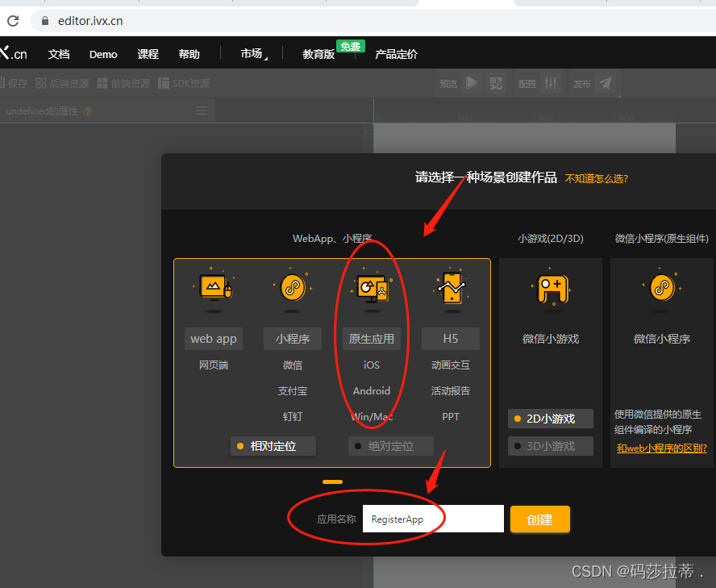Screen dimensions: 716x588
Task: Click the preview play icon
Action: [471, 83]
